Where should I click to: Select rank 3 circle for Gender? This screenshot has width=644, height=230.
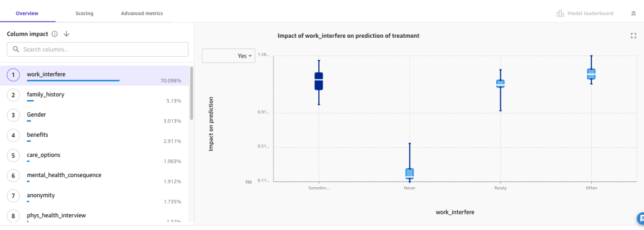(x=13, y=115)
